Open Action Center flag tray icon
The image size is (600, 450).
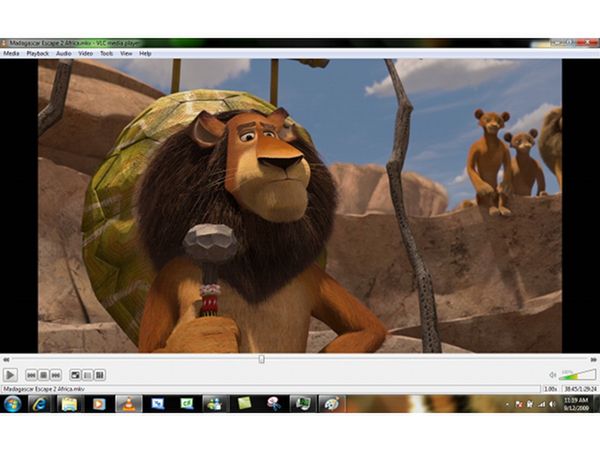pos(519,404)
